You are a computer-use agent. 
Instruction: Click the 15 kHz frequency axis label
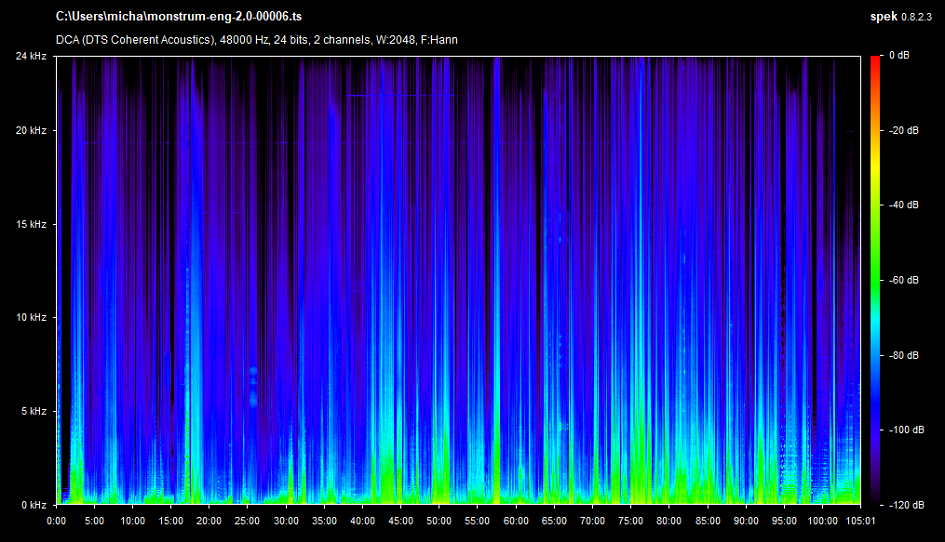point(32,224)
